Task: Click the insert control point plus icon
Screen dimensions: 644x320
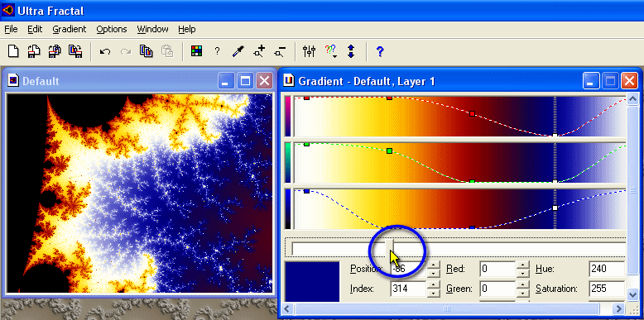Action: pos(259,51)
